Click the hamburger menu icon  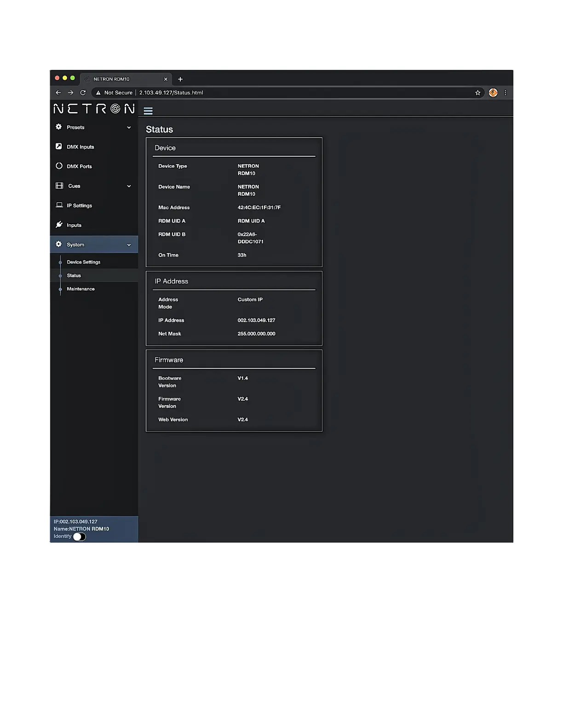[x=148, y=111]
